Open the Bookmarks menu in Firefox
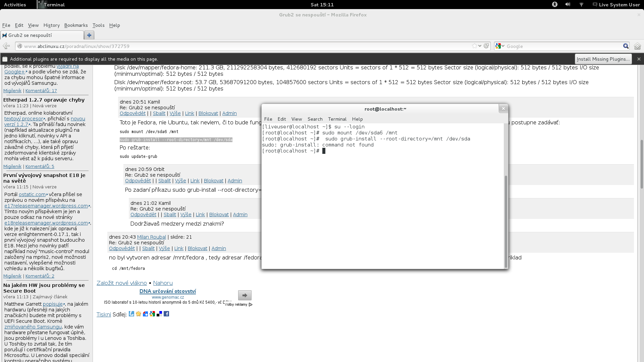Screen dimensions: 644x362 tap(76, 25)
